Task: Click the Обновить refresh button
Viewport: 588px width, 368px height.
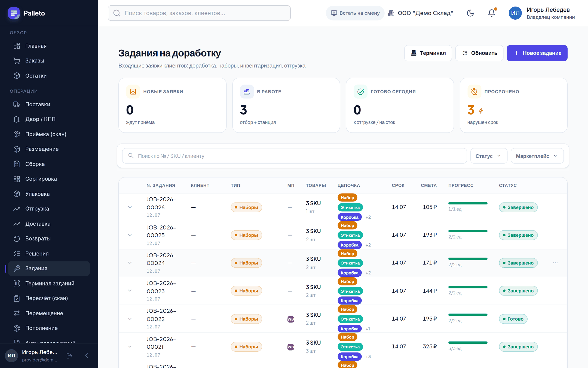Action: (x=479, y=53)
